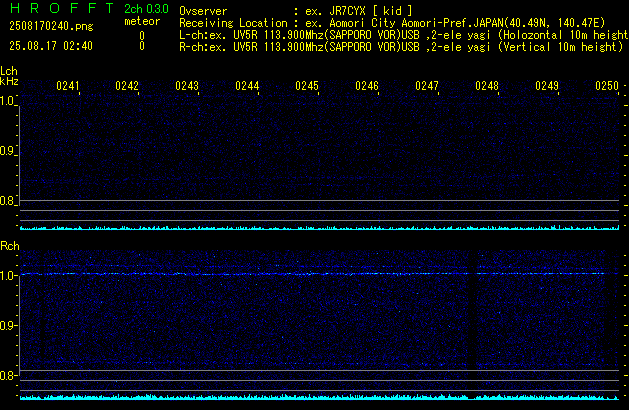Select the file name 2508170240.png
This screenshot has height=410, width=629.
tap(51, 26)
